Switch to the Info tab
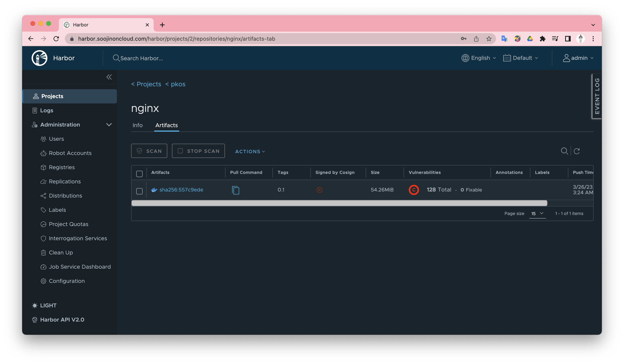This screenshot has width=624, height=364. tap(137, 125)
